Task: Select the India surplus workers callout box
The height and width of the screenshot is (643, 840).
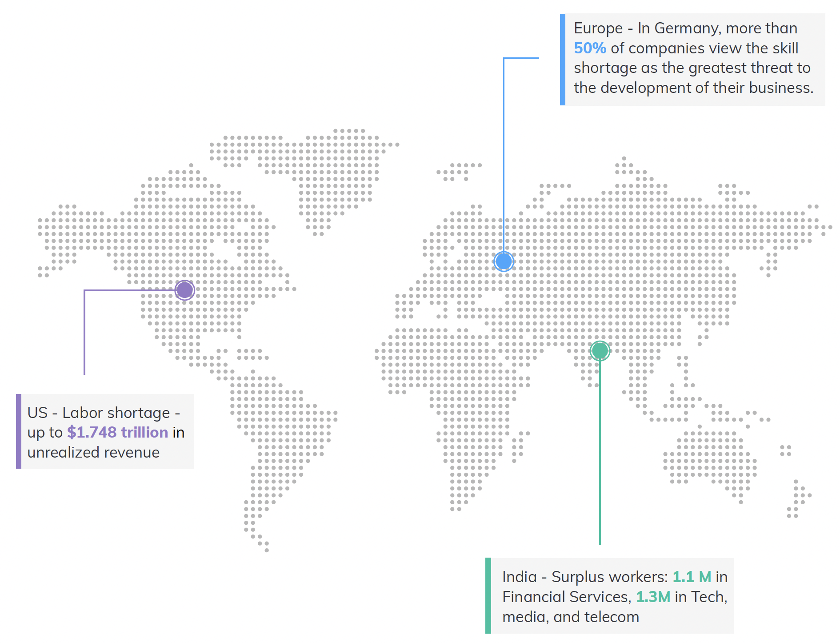Action: 610,596
